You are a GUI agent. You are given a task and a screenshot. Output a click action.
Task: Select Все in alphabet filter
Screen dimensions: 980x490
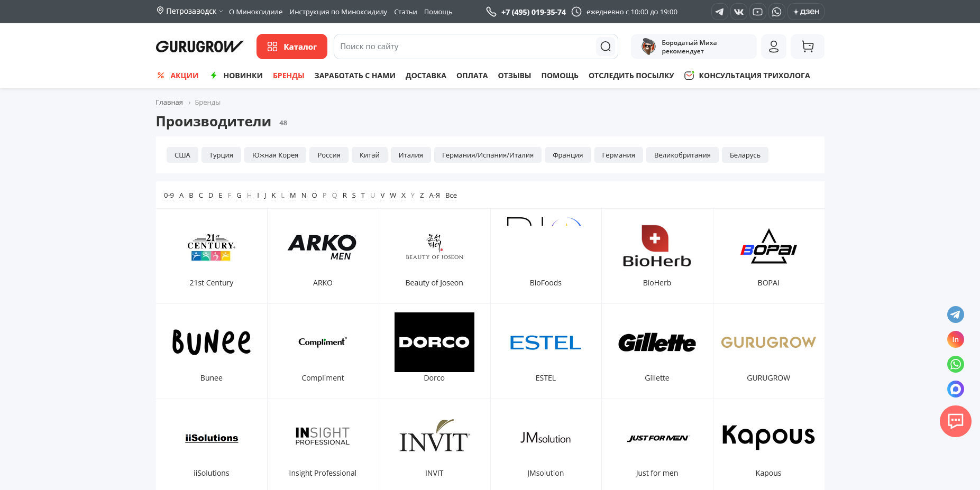pos(451,196)
